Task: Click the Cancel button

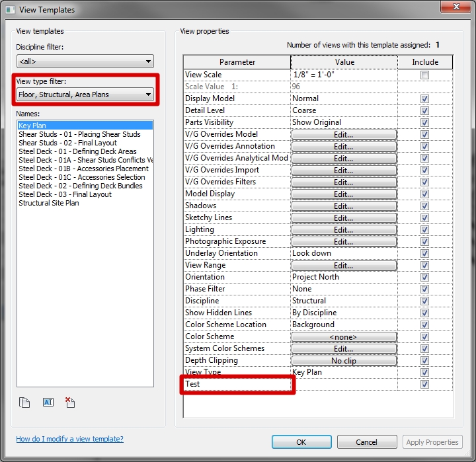Action: coord(367,442)
